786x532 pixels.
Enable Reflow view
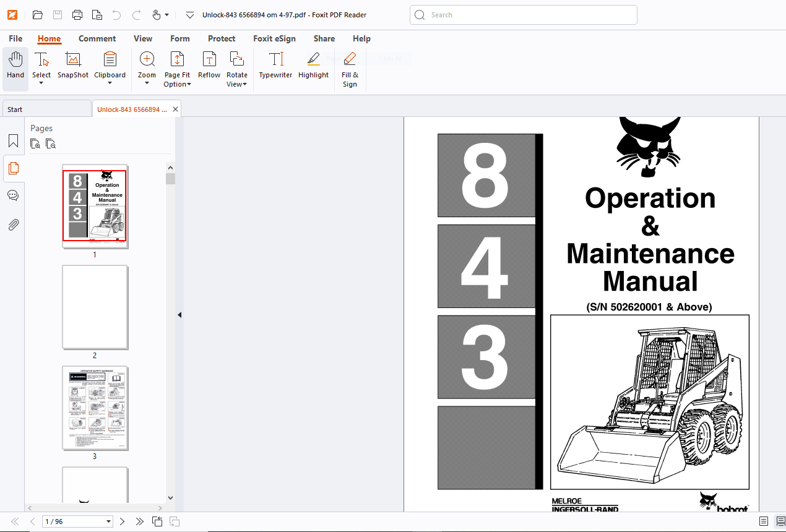pyautogui.click(x=209, y=66)
